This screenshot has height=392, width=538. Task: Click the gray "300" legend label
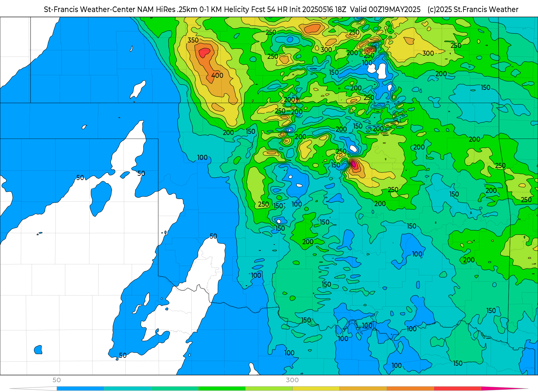292,380
